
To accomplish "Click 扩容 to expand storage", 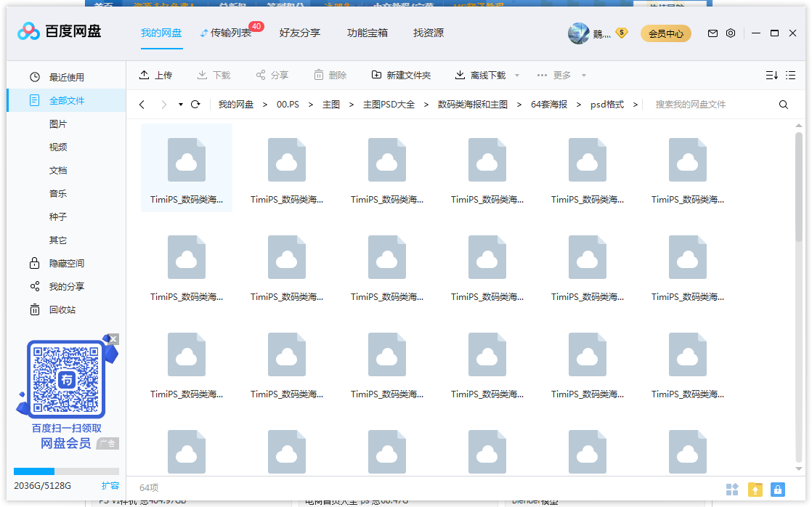I will coord(110,486).
